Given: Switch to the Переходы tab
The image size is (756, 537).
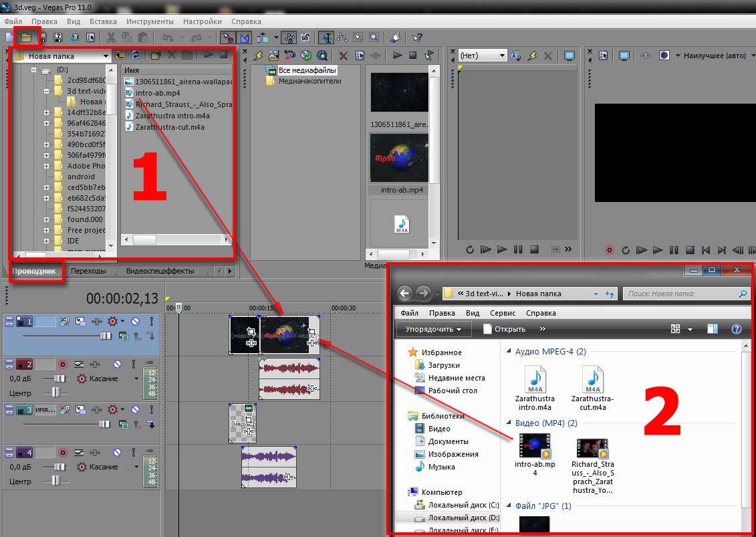Looking at the screenshot, I should (88, 271).
